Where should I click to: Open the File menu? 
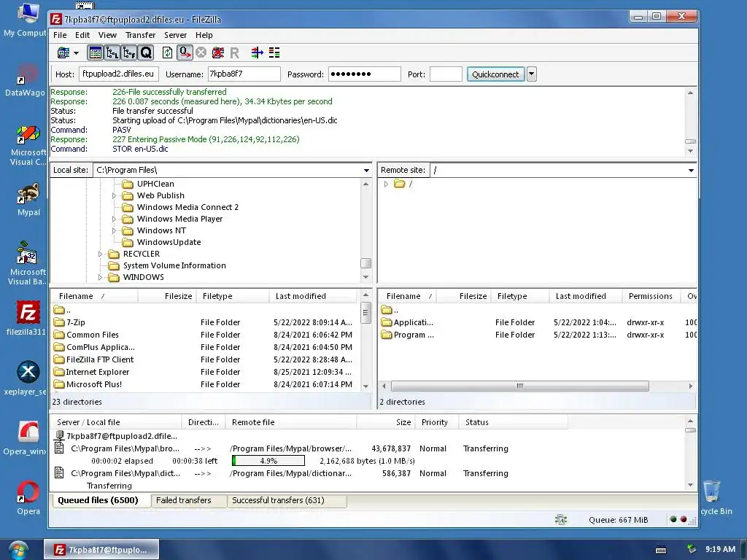[60, 35]
